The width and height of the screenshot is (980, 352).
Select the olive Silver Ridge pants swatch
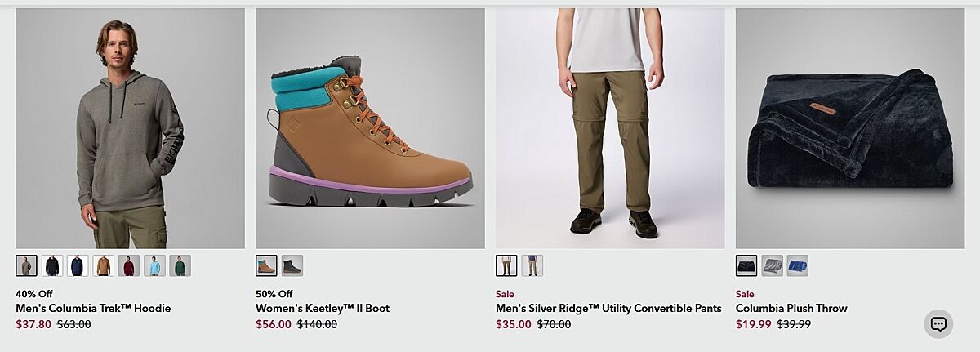pyautogui.click(x=506, y=265)
